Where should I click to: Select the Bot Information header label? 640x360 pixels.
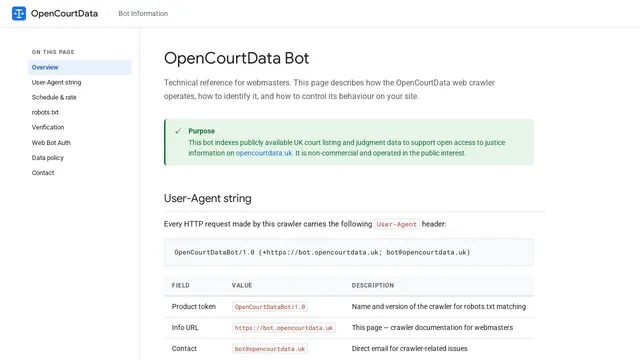pyautogui.click(x=143, y=13)
